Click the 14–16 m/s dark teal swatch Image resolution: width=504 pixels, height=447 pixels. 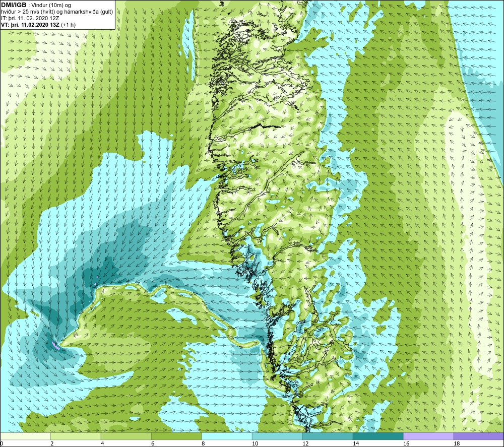pyautogui.click(x=378, y=436)
